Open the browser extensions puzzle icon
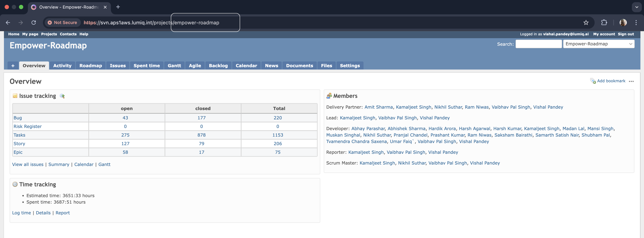The width and height of the screenshot is (644, 238). click(x=604, y=23)
